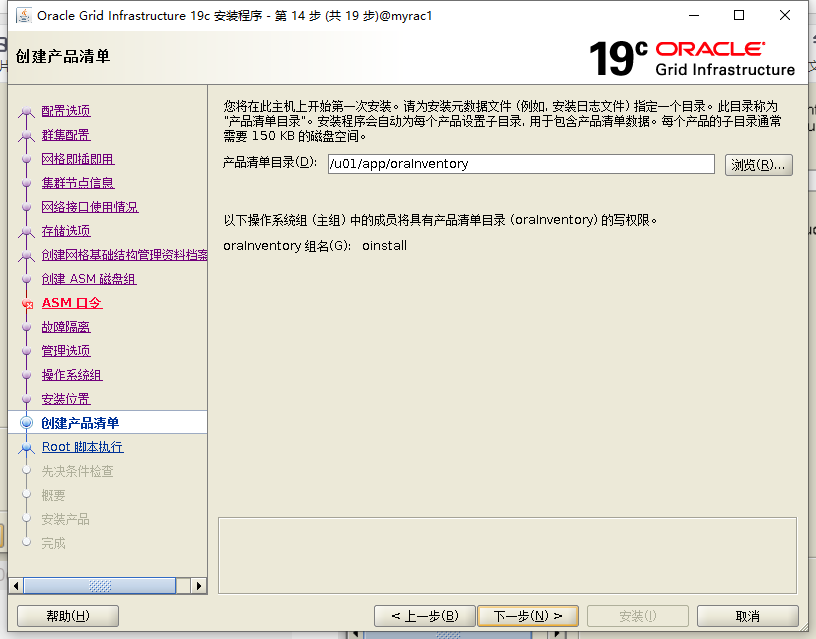This screenshot has width=816, height=639.
Task: Open the 网格即插即用 step
Action: coord(78,159)
